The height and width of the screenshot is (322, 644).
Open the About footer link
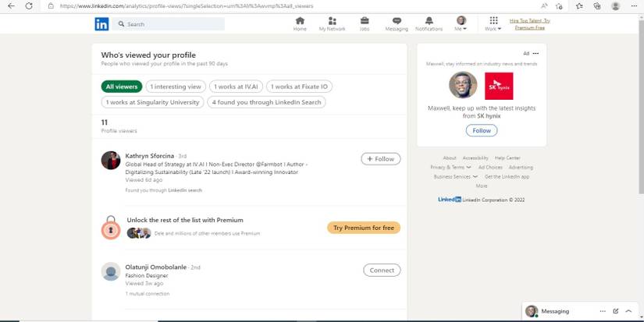(x=450, y=158)
